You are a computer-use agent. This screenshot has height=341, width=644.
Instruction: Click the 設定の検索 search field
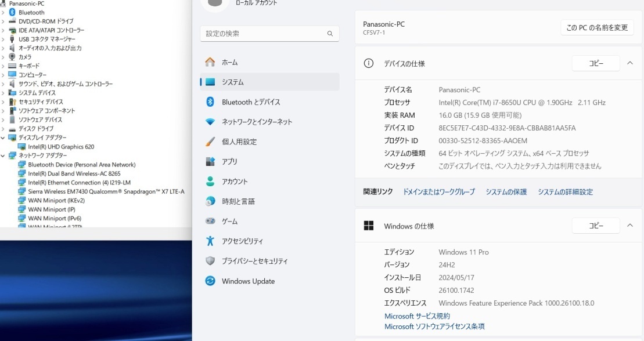point(270,34)
